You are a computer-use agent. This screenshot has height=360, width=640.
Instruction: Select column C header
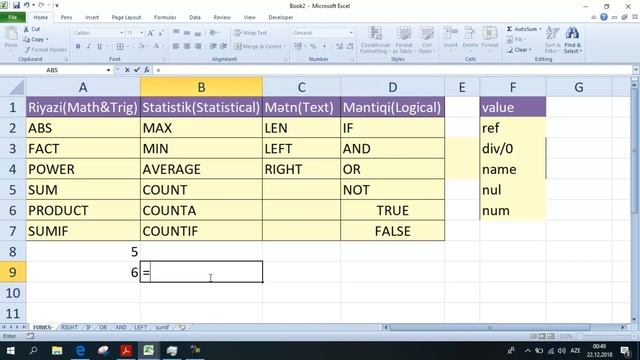click(x=301, y=87)
